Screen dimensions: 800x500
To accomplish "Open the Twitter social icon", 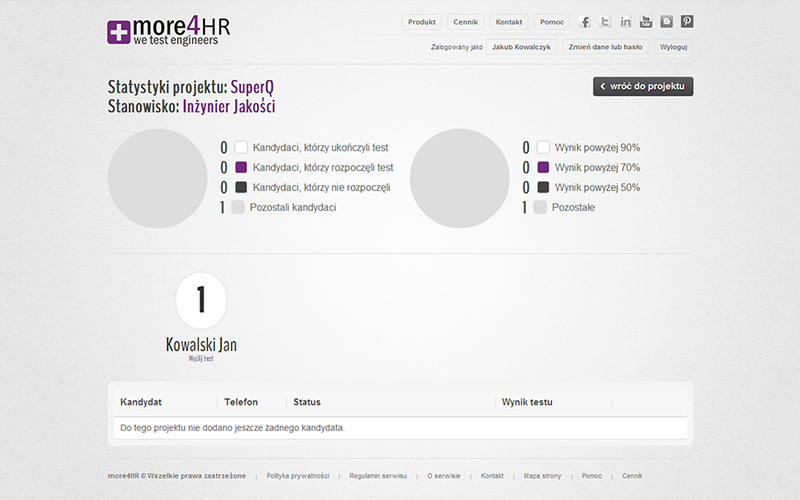I will (x=605, y=21).
